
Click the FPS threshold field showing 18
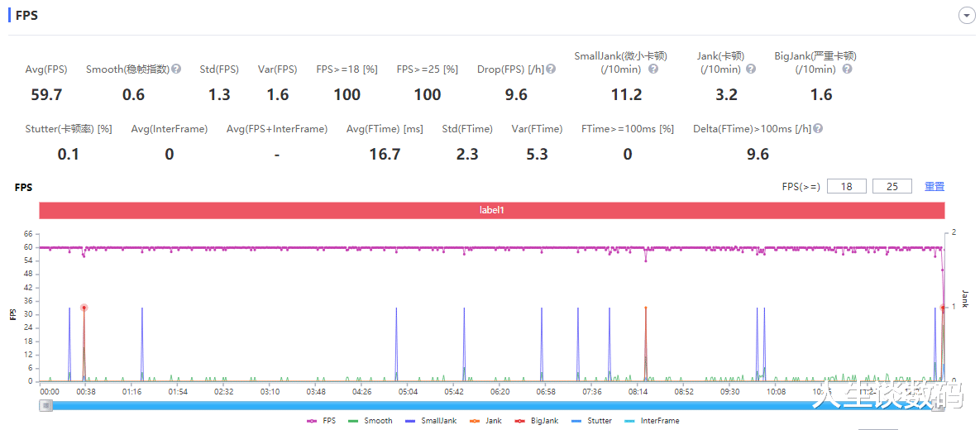[846, 186]
